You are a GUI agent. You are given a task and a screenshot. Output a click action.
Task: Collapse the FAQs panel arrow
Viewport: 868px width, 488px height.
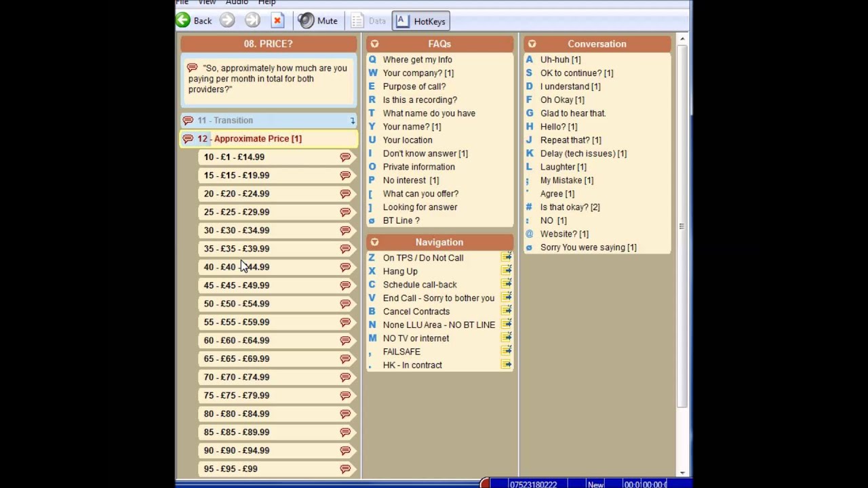pos(374,44)
